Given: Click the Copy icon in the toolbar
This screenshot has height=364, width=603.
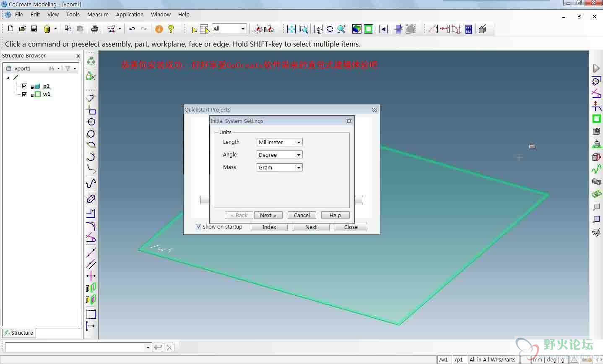Looking at the screenshot, I should 68,29.
